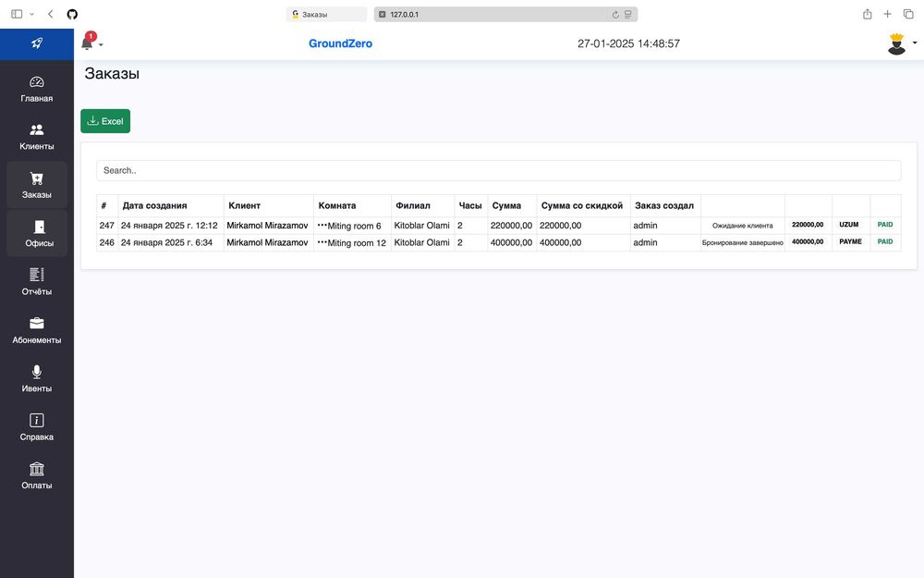Viewport: 924px width, 578px height.
Task: Click PAID label in order 246 row
Action: pos(885,241)
